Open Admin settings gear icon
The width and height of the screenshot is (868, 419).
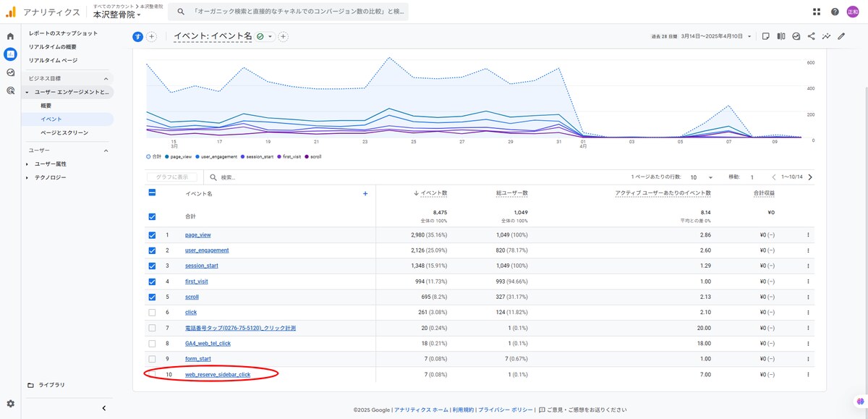click(10, 404)
